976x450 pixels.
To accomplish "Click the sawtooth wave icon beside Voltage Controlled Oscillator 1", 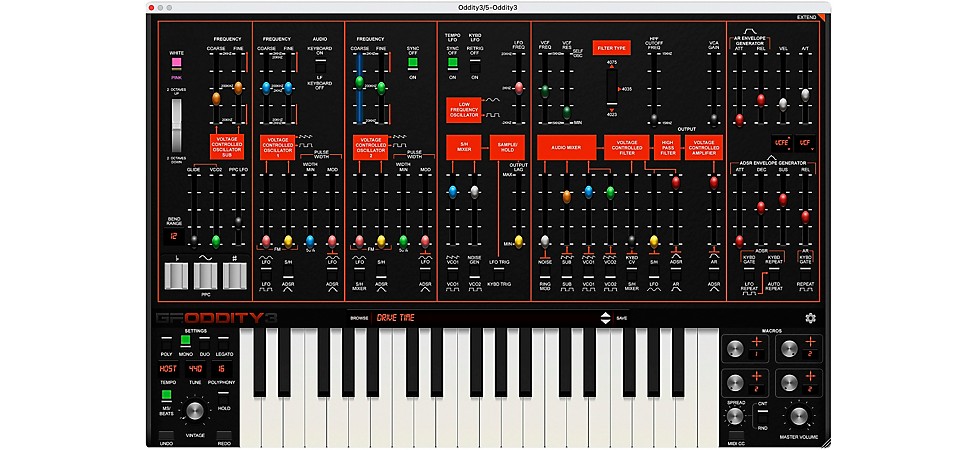I will tap(304, 136).
